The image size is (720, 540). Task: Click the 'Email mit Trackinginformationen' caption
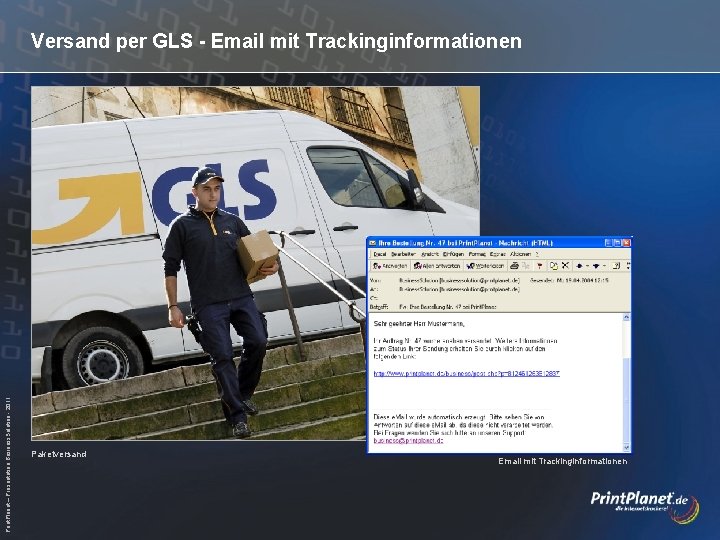pyautogui.click(x=562, y=461)
